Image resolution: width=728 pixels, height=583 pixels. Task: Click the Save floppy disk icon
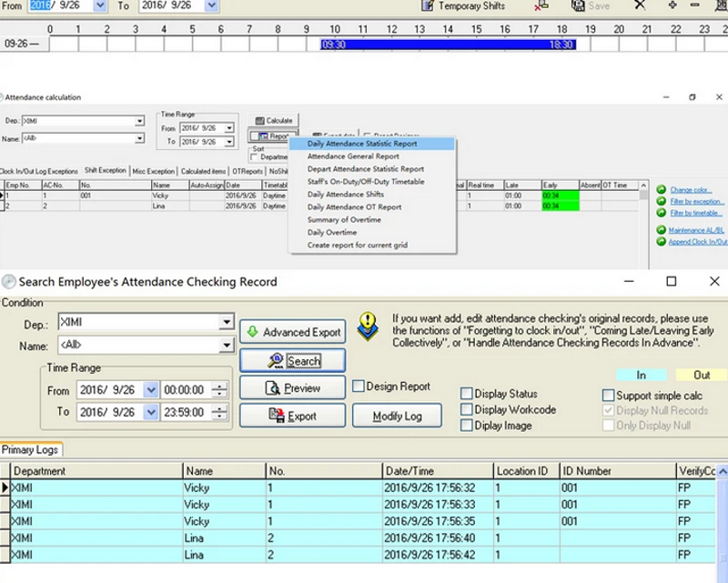tap(578, 5)
